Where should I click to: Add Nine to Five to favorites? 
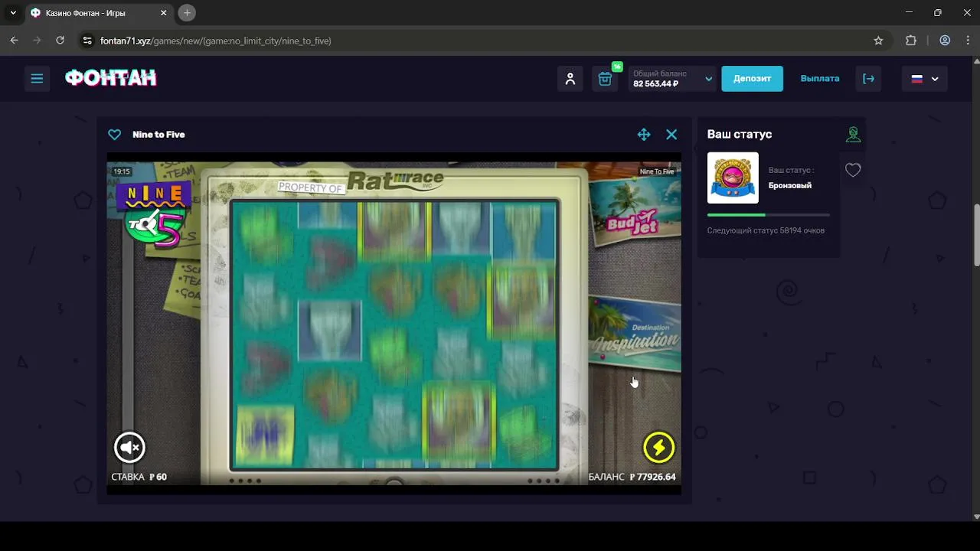click(114, 135)
